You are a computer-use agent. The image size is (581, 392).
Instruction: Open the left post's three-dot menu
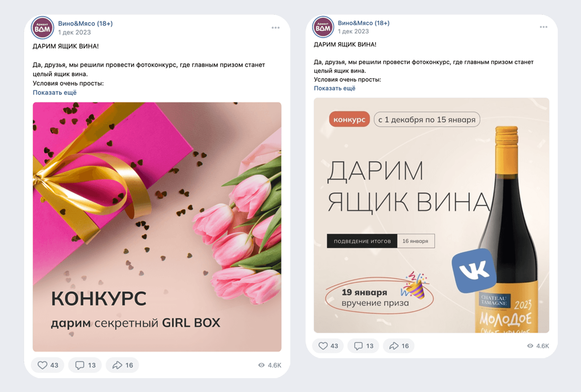276,28
